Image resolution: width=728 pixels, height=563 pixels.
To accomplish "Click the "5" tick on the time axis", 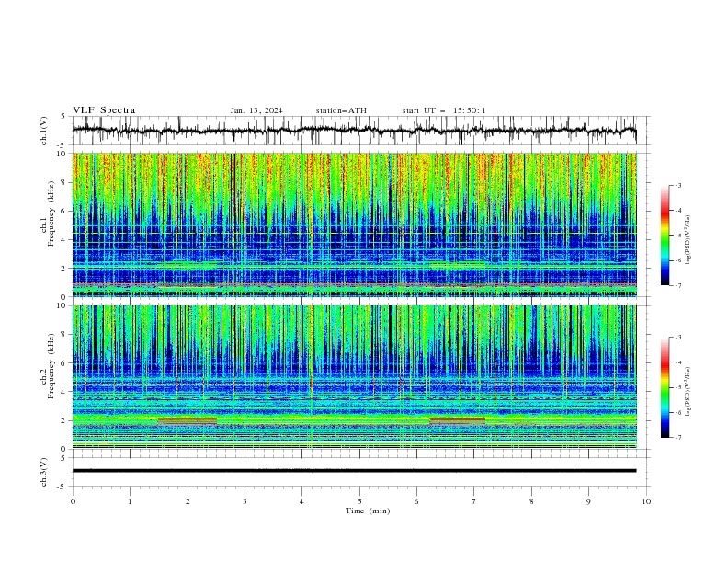I will 359,501.
